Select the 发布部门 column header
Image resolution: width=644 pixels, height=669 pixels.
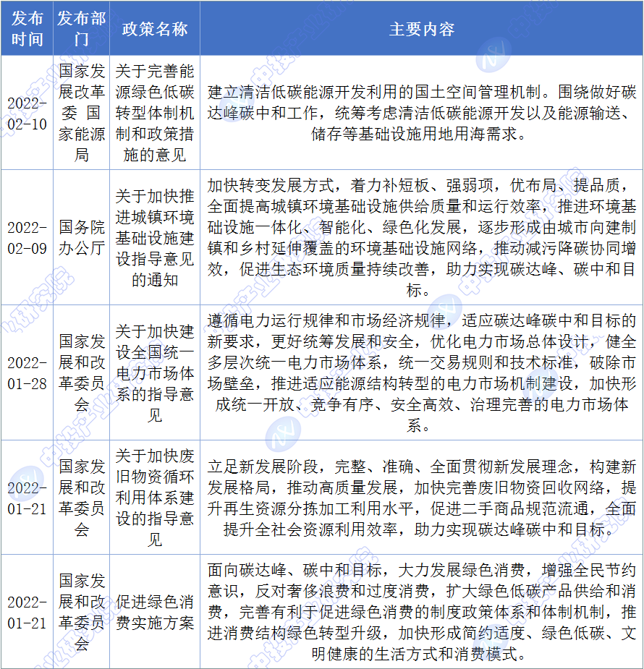coord(81,29)
